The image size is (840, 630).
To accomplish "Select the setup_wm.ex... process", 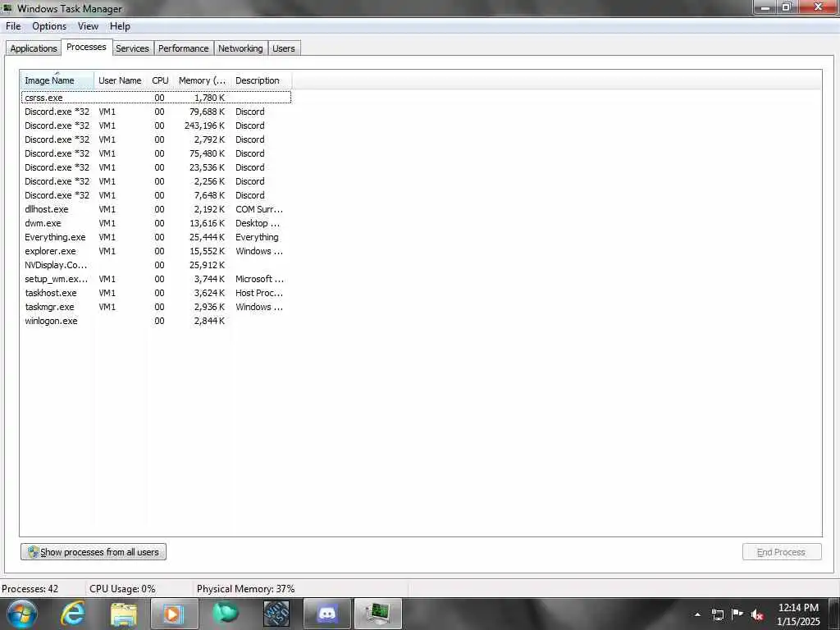I will coord(156,279).
